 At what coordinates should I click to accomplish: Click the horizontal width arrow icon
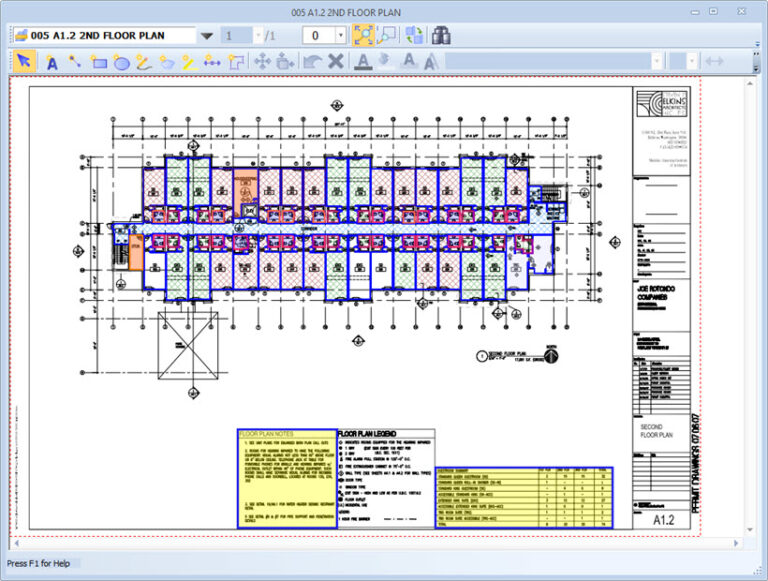coord(715,62)
